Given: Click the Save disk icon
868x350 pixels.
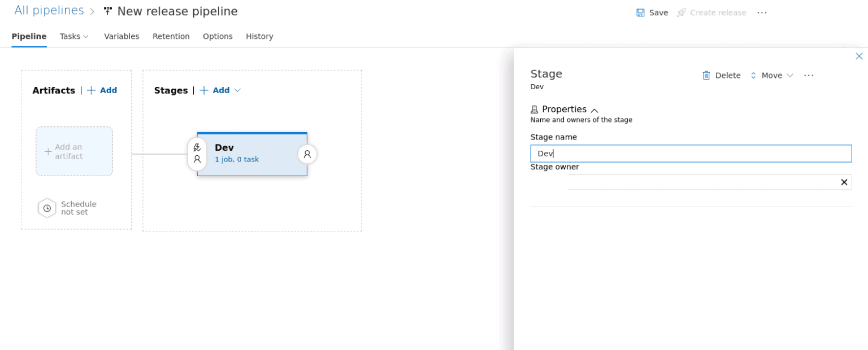Looking at the screenshot, I should point(640,12).
